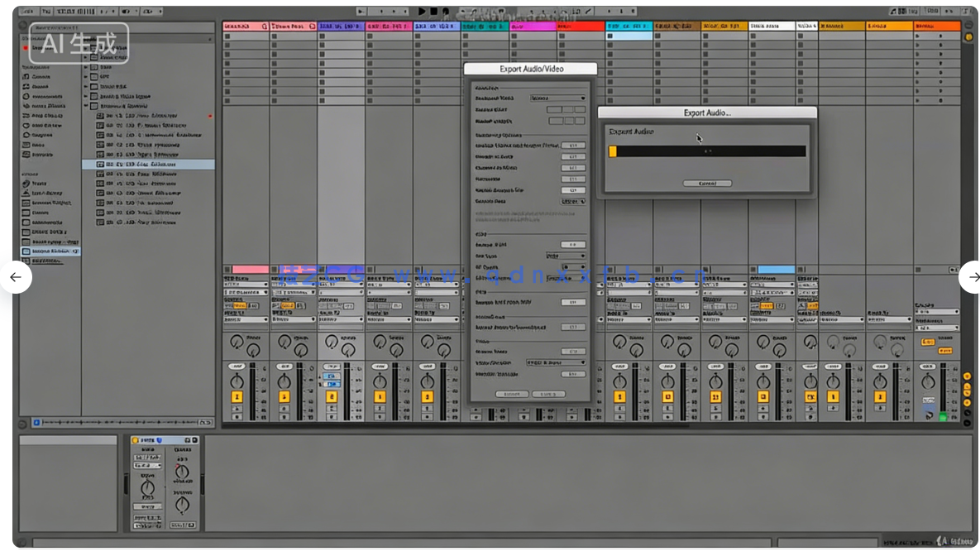Toggle the track activator on the leftmost track
Viewport: 980px width, 551px height.
[x=237, y=397]
